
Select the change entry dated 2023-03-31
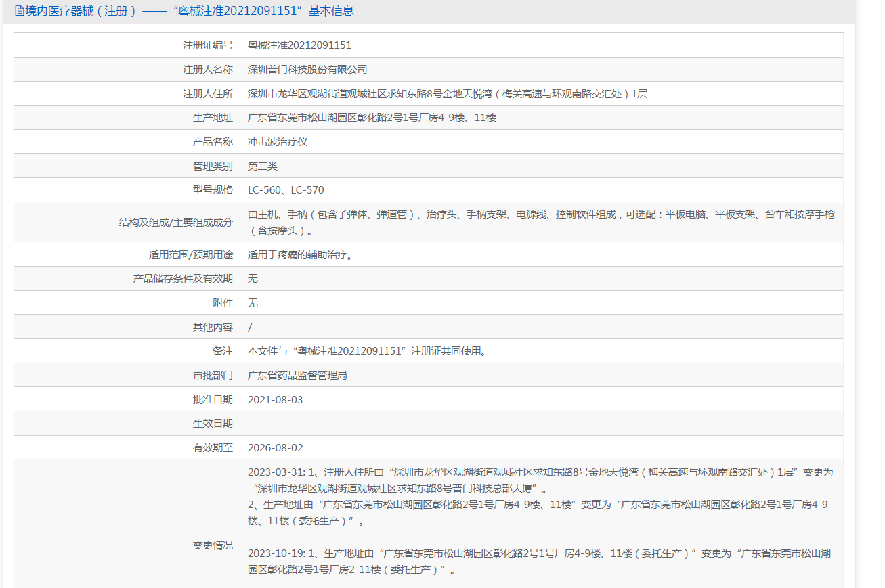[540, 480]
